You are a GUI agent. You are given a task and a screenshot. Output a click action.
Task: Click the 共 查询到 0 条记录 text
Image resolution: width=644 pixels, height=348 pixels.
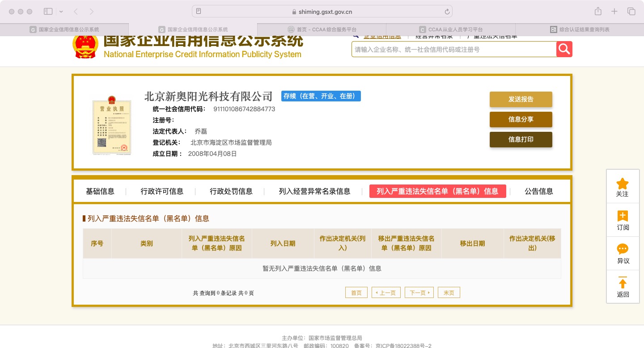tap(223, 293)
